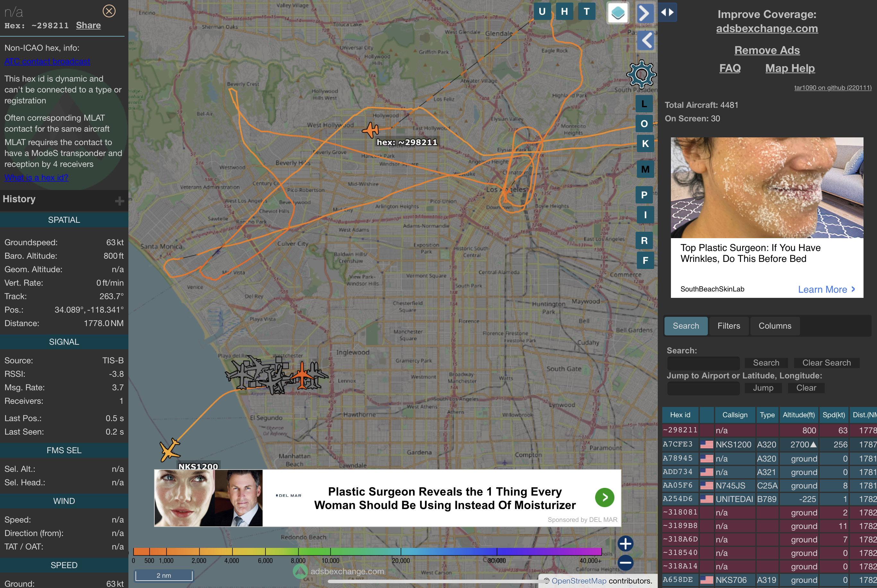This screenshot has width=877, height=588.
Task: Zoom out with the minus button
Action: 625,563
